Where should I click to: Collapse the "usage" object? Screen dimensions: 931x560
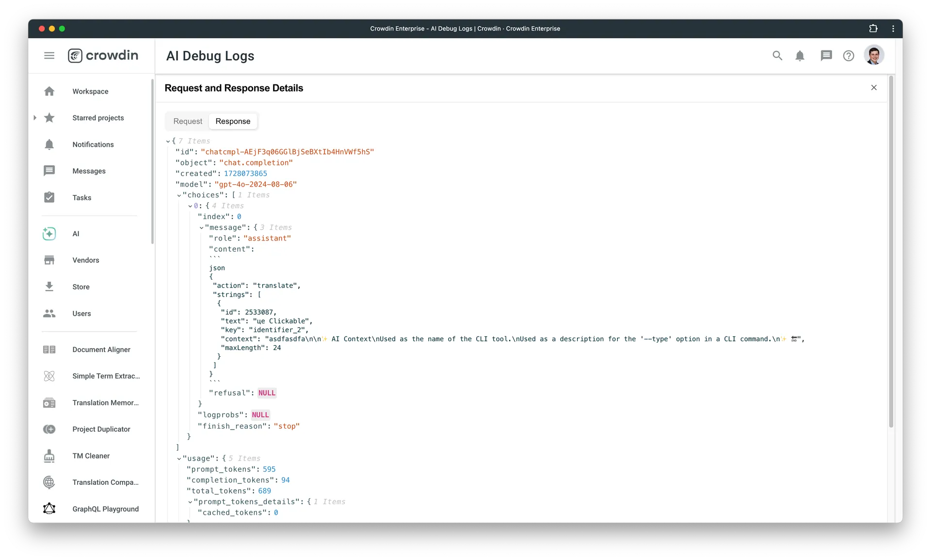coord(179,459)
